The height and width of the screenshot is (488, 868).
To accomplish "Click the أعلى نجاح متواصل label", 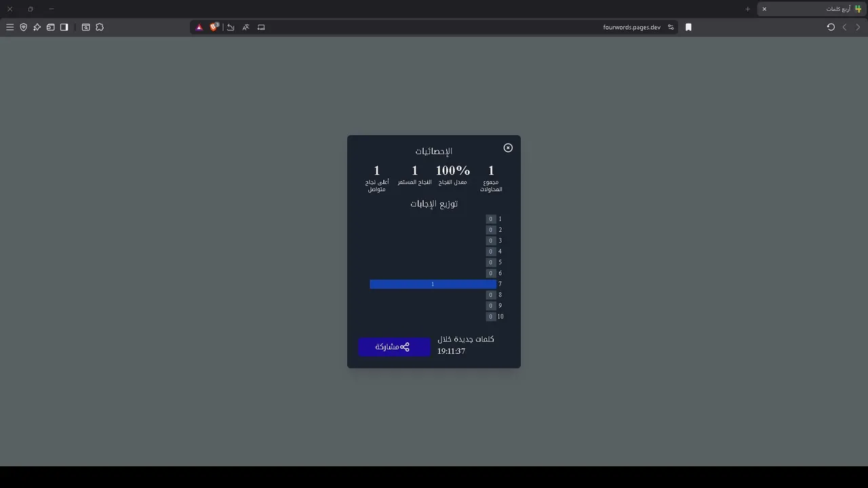I will pos(377,186).
